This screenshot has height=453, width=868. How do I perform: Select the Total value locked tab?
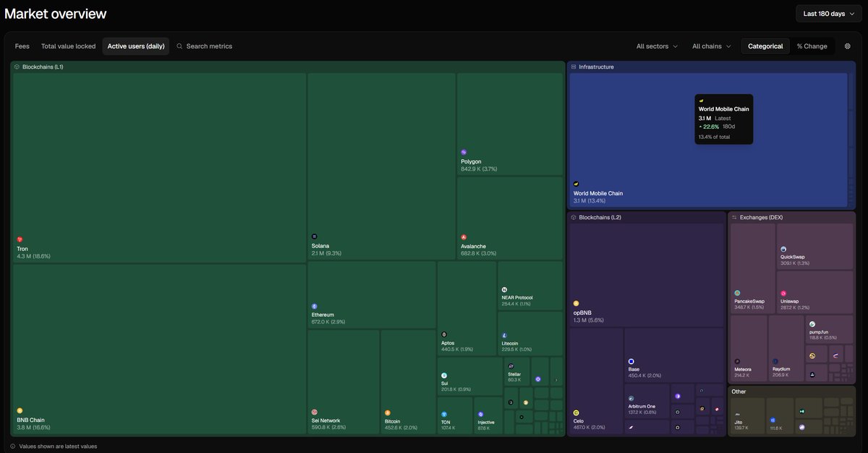pos(68,46)
